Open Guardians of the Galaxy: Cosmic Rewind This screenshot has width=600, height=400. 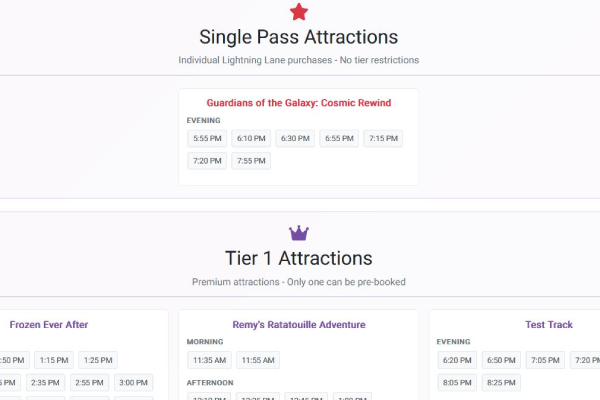coord(298,103)
